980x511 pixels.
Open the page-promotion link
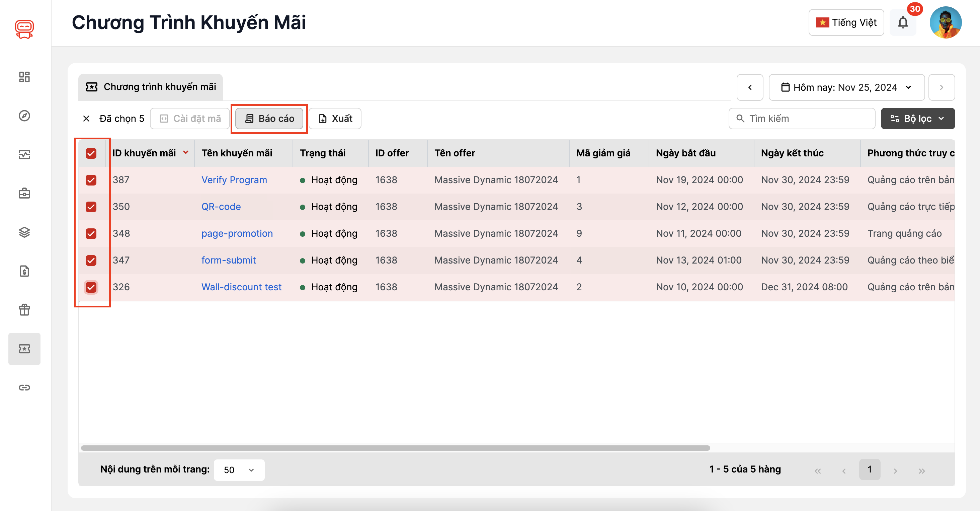(x=237, y=234)
